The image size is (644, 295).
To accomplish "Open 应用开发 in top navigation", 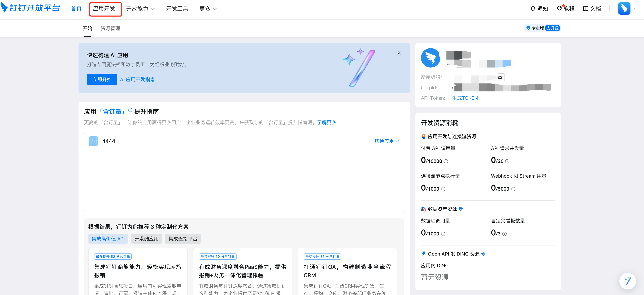I will click(104, 9).
